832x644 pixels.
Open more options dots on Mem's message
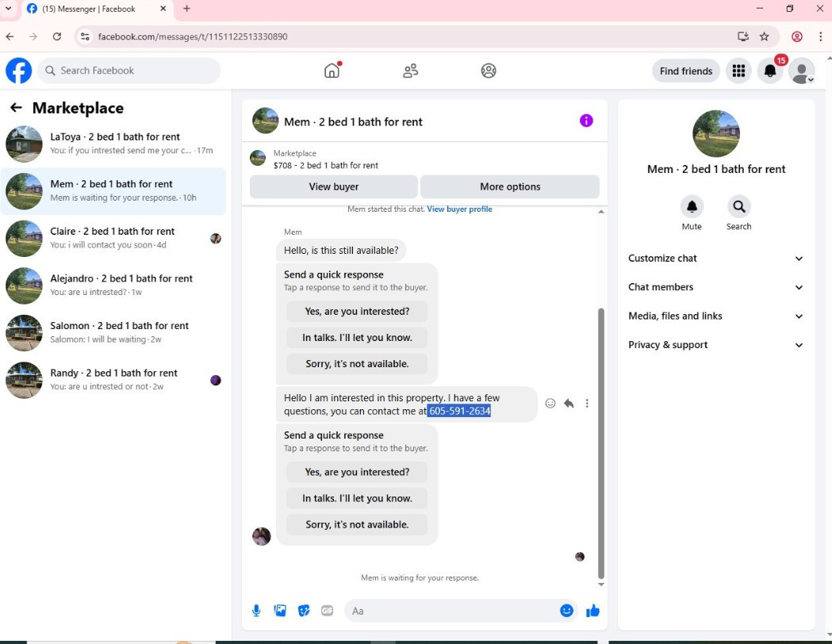[587, 403]
